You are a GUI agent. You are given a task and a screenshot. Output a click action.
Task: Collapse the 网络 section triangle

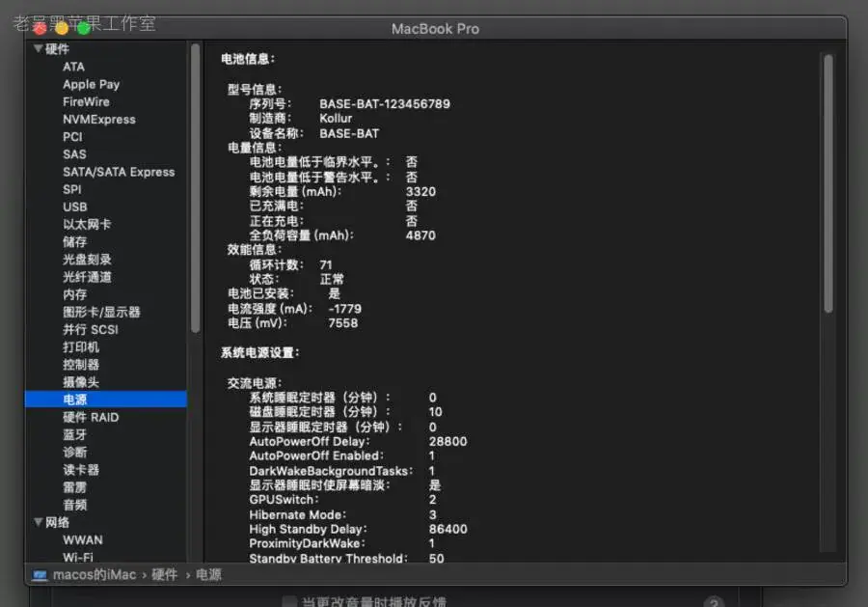(x=39, y=522)
